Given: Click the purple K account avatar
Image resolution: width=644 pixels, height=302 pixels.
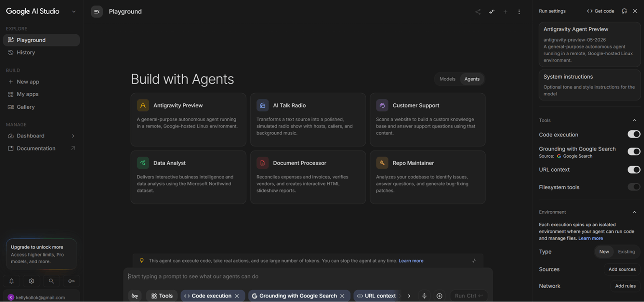Looking at the screenshot, I should coord(11,297).
